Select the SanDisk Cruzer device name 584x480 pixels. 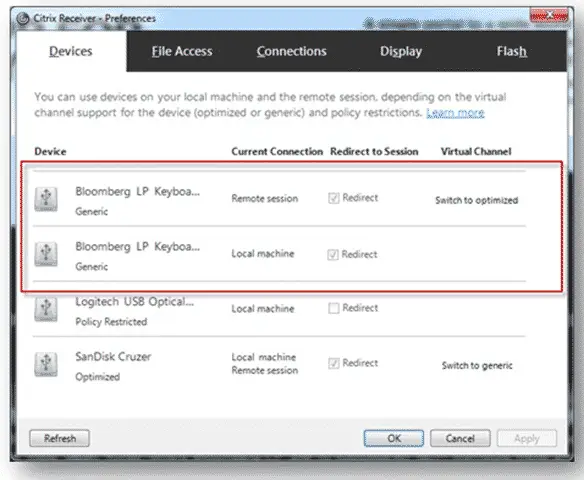[x=113, y=357]
